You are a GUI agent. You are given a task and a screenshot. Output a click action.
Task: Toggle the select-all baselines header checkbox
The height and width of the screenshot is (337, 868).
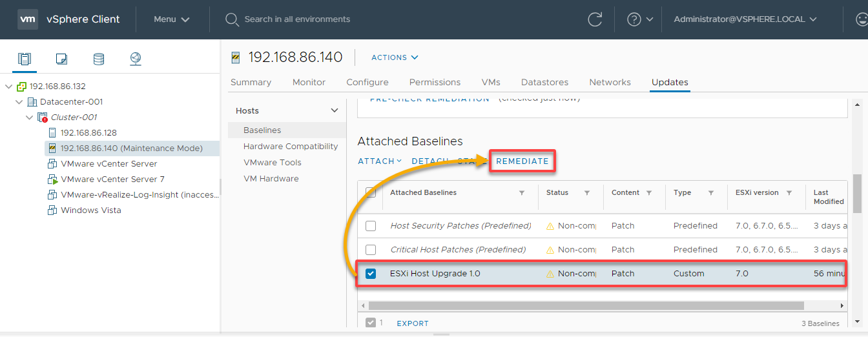coord(371,192)
